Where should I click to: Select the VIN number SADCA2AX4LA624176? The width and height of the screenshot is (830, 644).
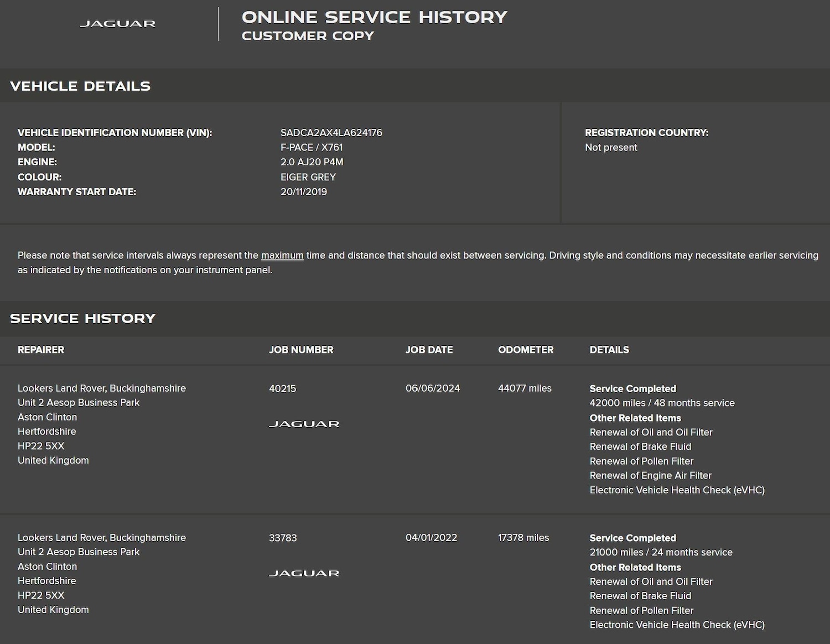pos(331,133)
